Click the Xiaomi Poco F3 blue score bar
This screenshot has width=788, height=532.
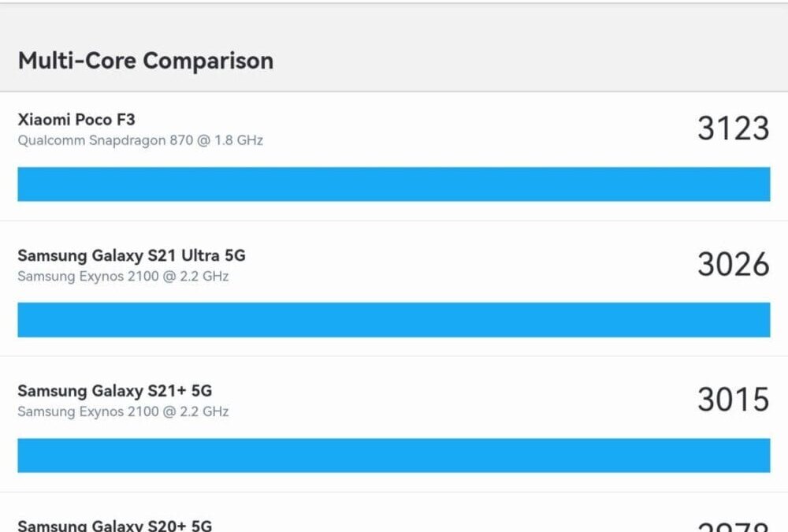coord(394,184)
